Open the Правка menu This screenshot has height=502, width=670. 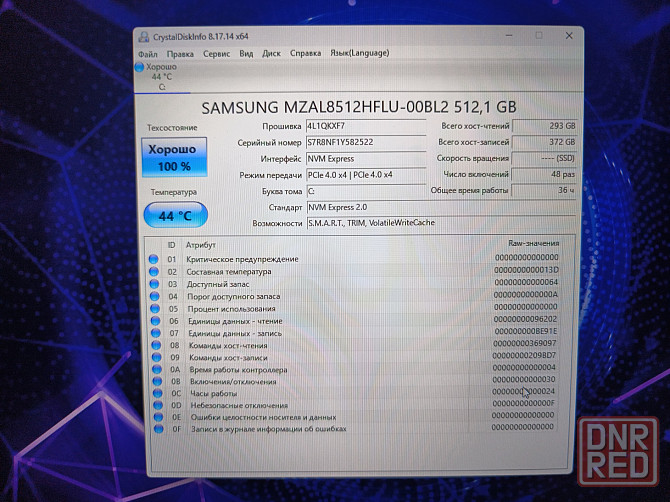(x=180, y=54)
